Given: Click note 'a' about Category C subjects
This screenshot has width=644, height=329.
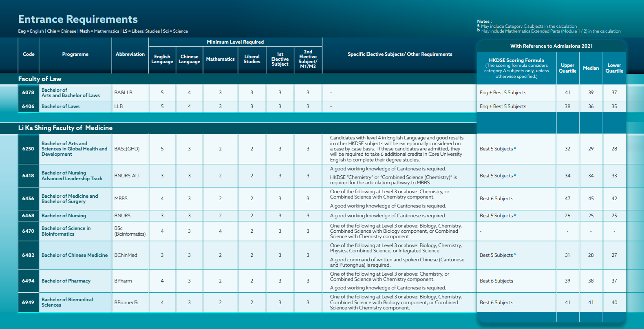Looking at the screenshot, I should pyautogui.click(x=527, y=26).
